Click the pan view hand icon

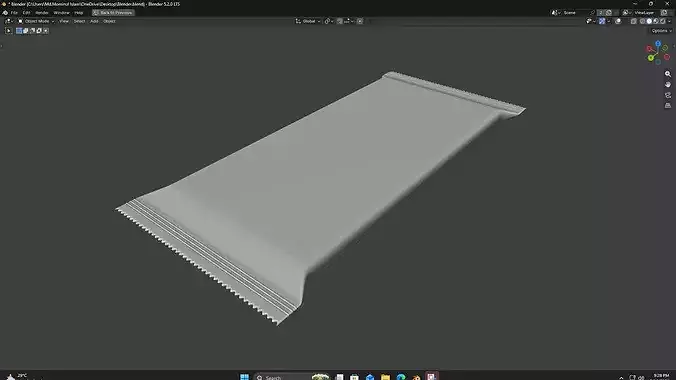(668, 85)
